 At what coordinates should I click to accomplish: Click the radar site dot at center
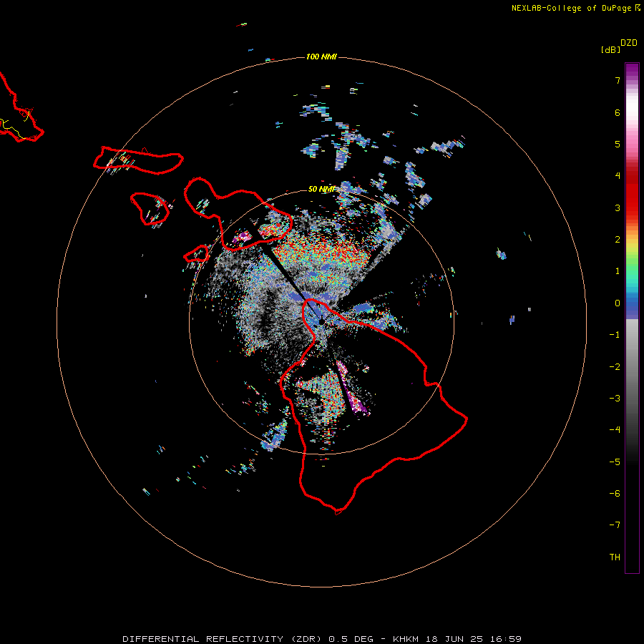tap(321, 322)
